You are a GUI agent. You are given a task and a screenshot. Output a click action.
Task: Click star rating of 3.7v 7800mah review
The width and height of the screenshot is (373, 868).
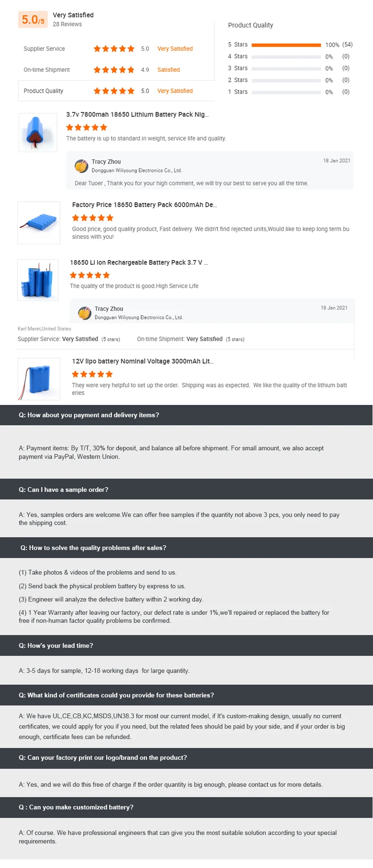[x=86, y=127]
